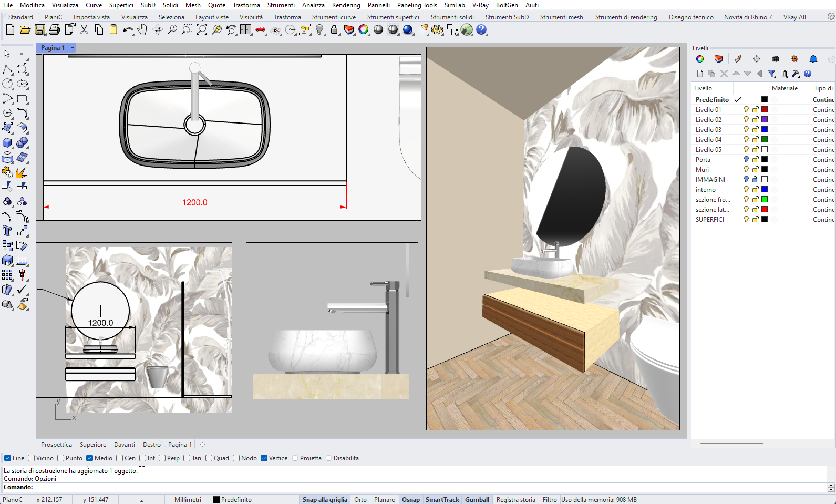Toggle Planare mode in status bar
This screenshot has height=504, width=836.
pos(384,500)
